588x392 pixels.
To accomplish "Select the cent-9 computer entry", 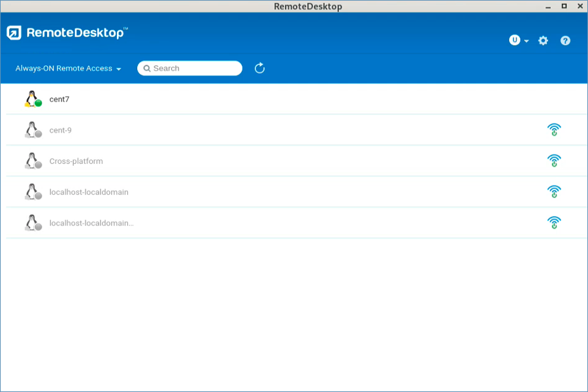I will (61, 130).
